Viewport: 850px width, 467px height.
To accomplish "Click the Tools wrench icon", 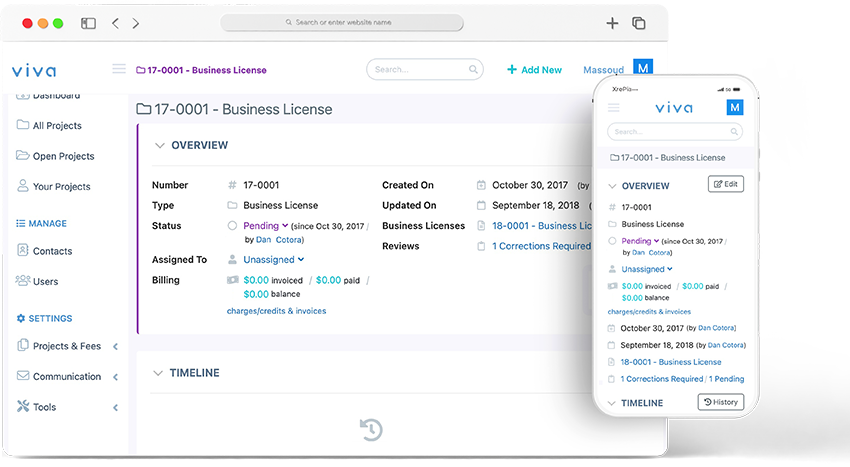I will (x=23, y=406).
